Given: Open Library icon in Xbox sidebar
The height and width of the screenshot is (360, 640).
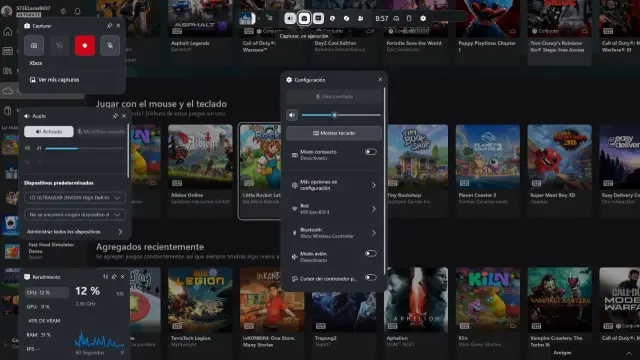Looking at the screenshot, I should pos(8,71).
